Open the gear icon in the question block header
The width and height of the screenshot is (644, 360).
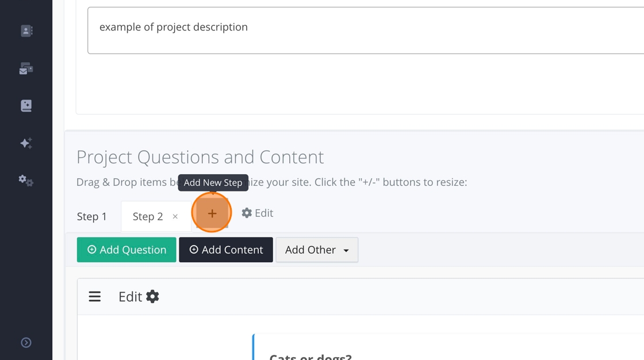tap(152, 297)
